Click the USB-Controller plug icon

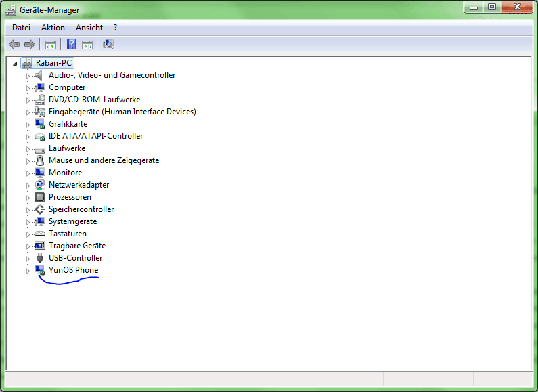(x=40, y=258)
